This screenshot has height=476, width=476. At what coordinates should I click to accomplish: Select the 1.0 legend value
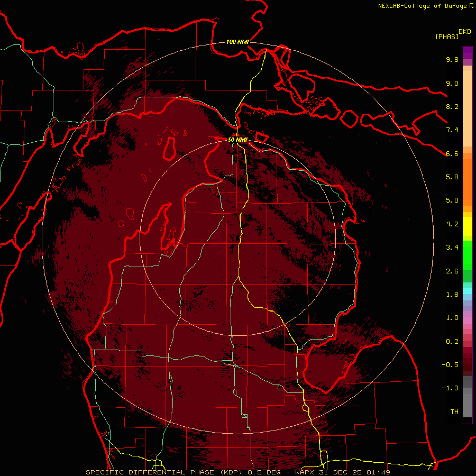tap(452, 318)
